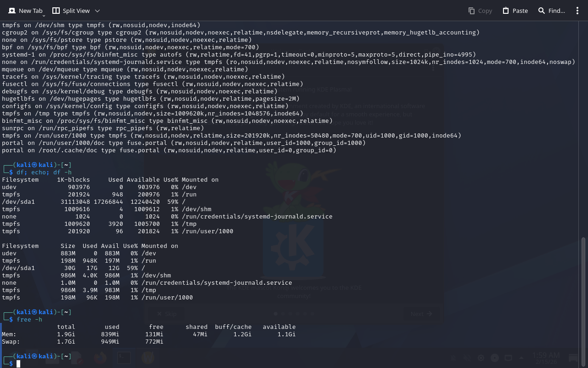Click the cursor at the last prompt
This screenshot has height=368, width=588.
point(18,364)
